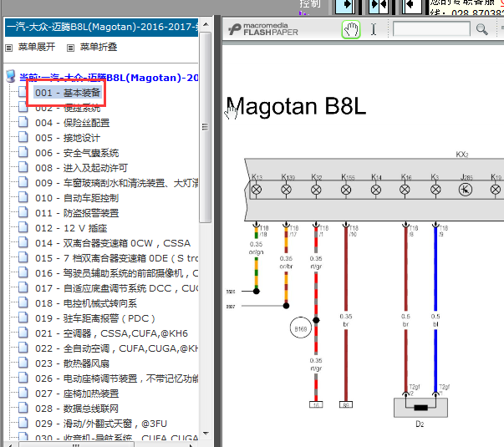Open 010 - 自动车距控制

tap(77, 198)
